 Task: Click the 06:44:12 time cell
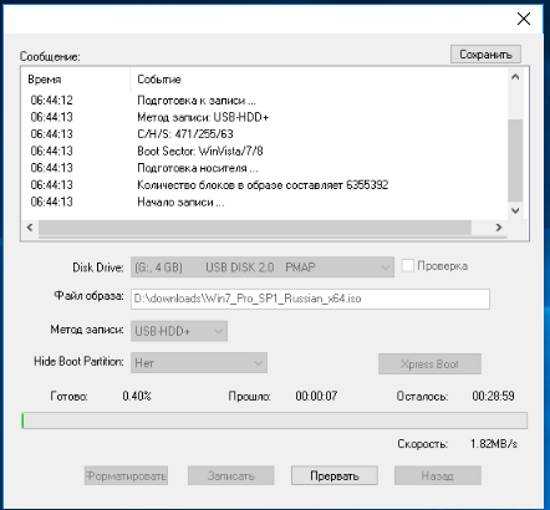coord(51,100)
